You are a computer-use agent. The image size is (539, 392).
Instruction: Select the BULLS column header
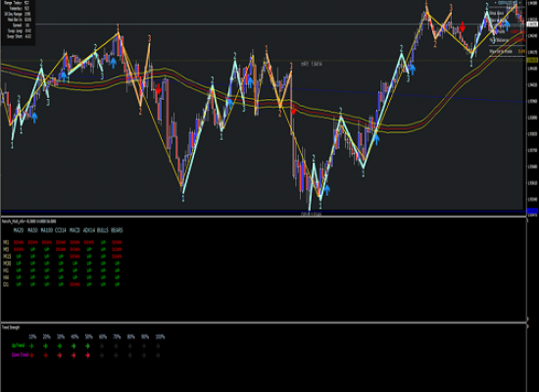pyautogui.click(x=103, y=230)
